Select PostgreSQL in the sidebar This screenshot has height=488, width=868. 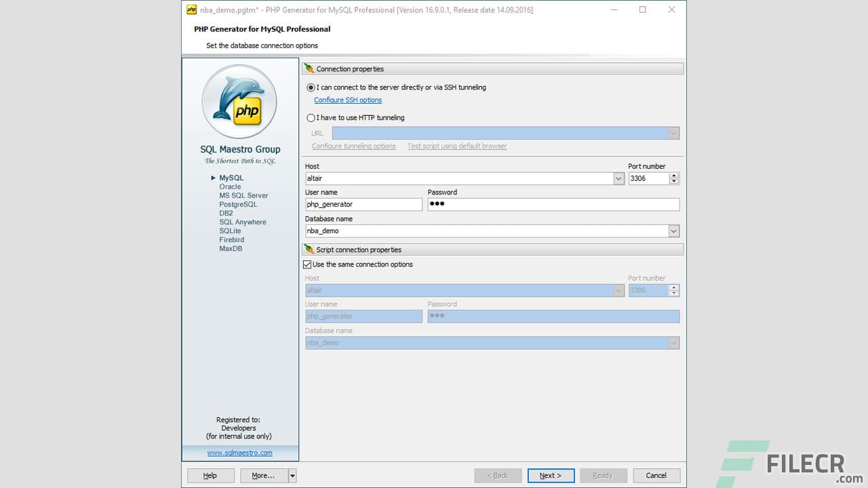click(239, 204)
